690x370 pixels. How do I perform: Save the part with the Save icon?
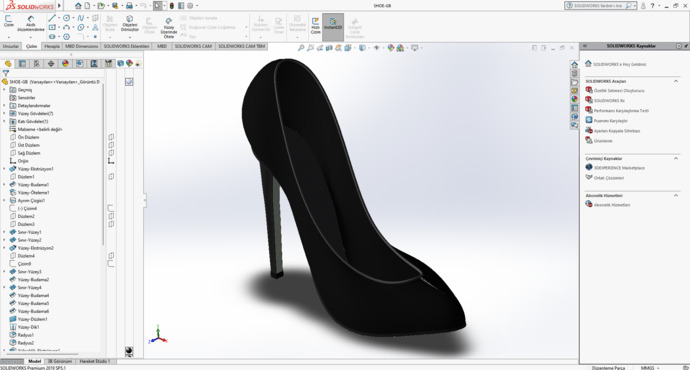[115, 6]
